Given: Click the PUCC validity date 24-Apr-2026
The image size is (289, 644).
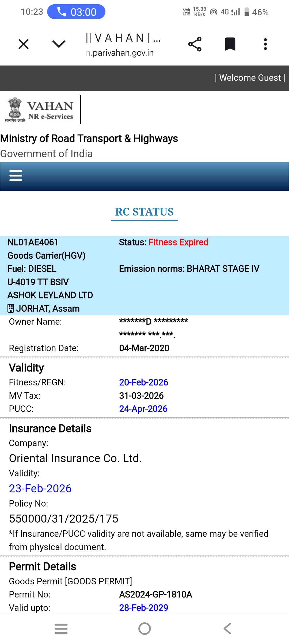Looking at the screenshot, I should (x=143, y=409).
